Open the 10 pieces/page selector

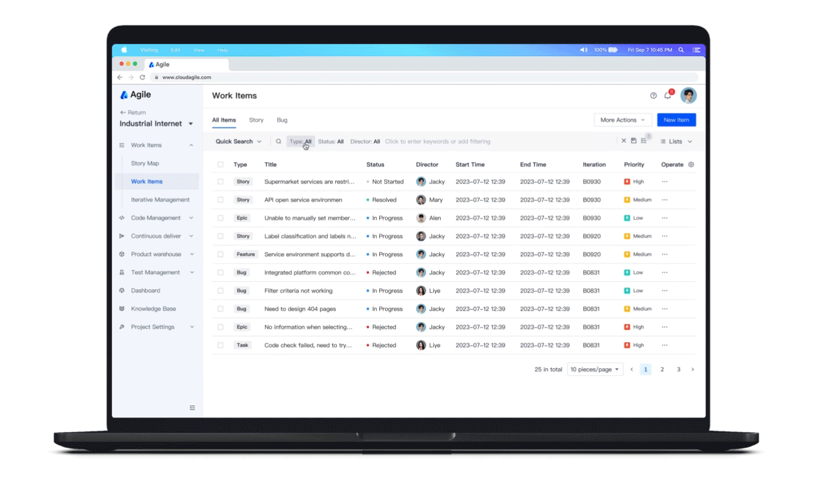[595, 369]
